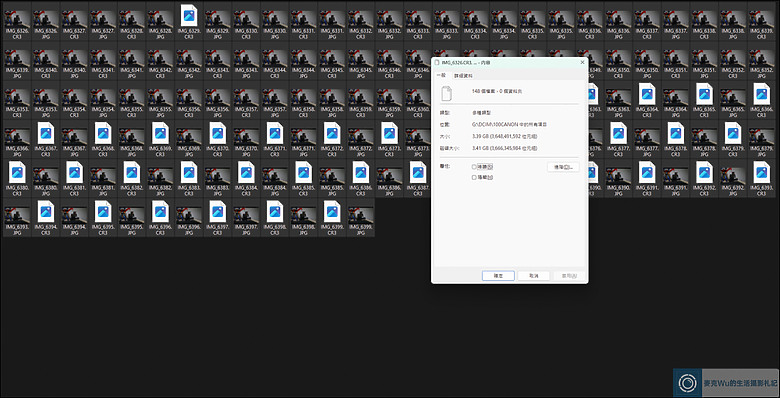Select the IMG_6371.CR3 file icon
780x398 pixels.
pos(275,133)
